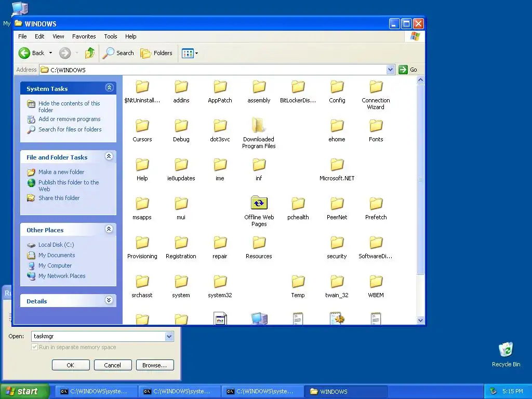Open the Help menu
The width and height of the screenshot is (532, 399).
point(130,36)
